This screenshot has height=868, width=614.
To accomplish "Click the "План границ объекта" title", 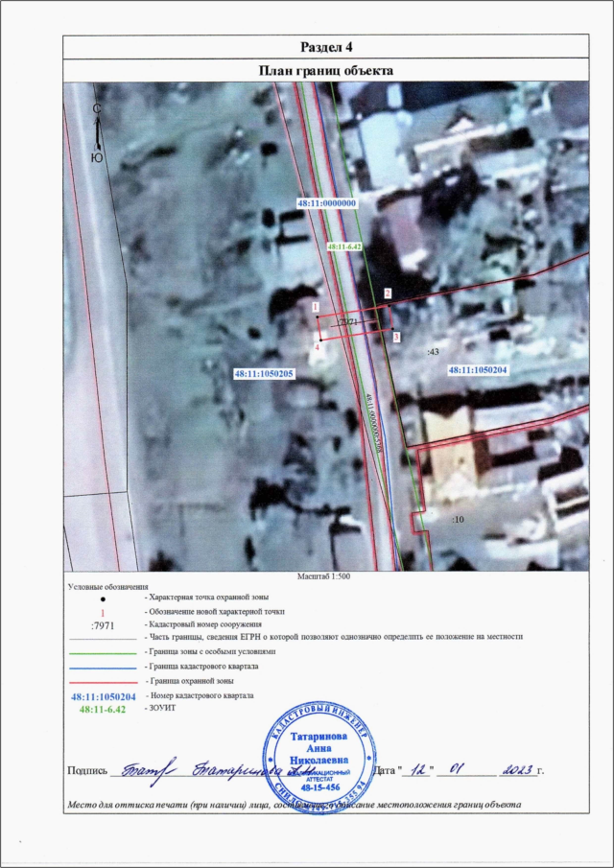I will [326, 71].
